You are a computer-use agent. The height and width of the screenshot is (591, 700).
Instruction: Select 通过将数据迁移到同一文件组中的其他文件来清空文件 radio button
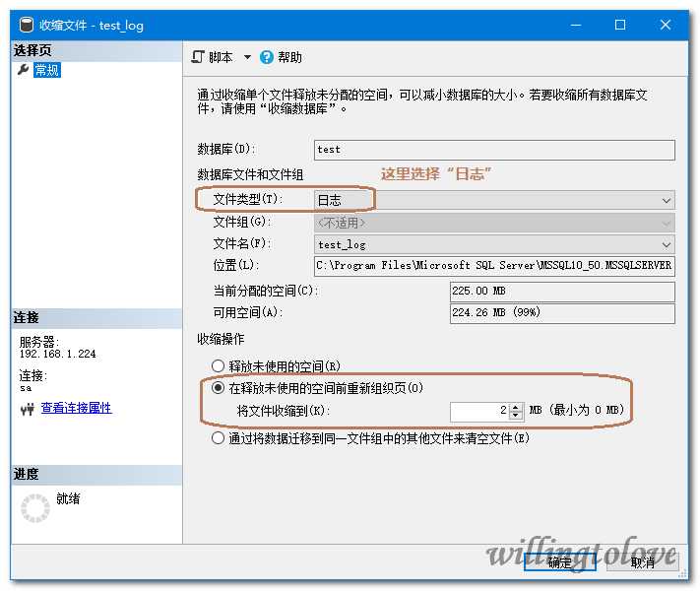pyautogui.click(x=218, y=438)
